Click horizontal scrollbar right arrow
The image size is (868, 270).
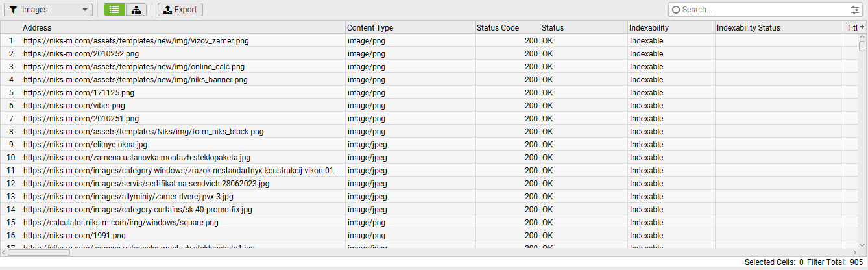(x=852, y=252)
